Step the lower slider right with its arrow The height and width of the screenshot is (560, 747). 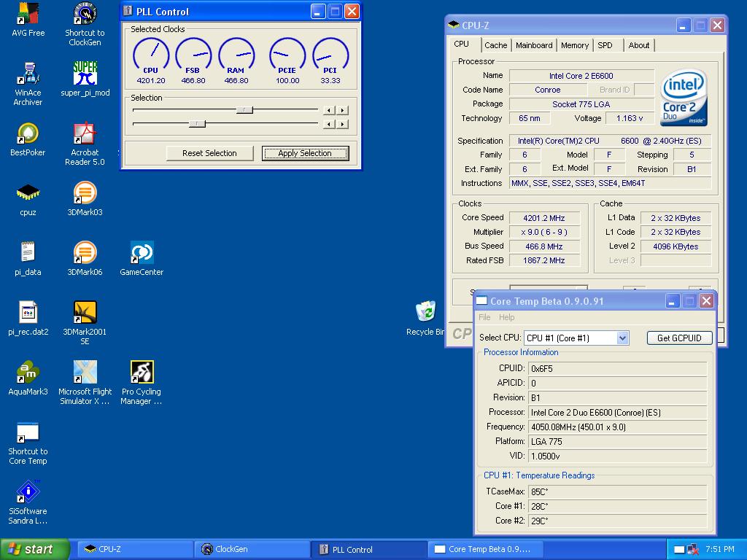point(343,124)
